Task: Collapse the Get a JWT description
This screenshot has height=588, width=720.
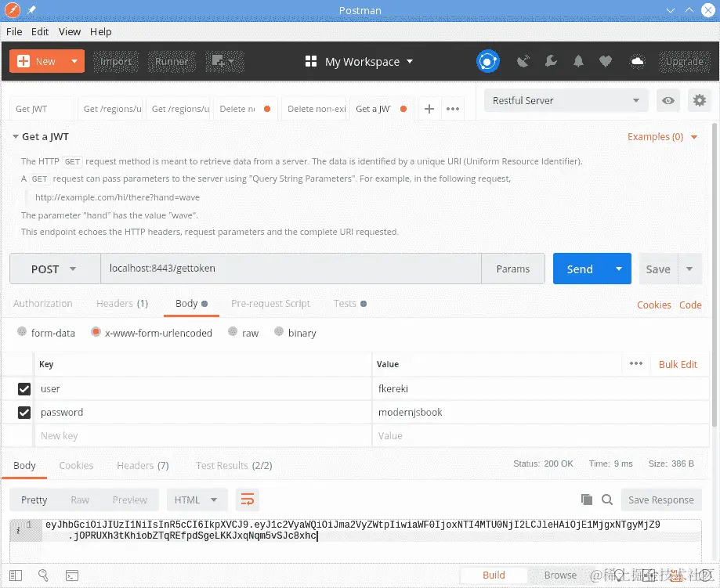Action: 16,137
